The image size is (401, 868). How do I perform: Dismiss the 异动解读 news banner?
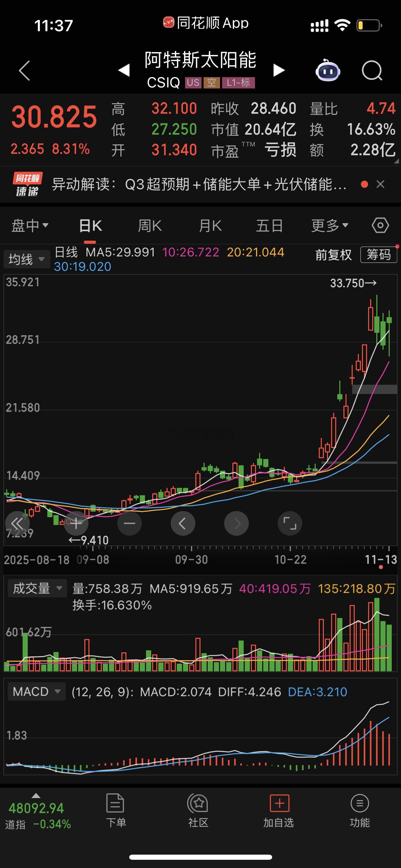coord(380,184)
